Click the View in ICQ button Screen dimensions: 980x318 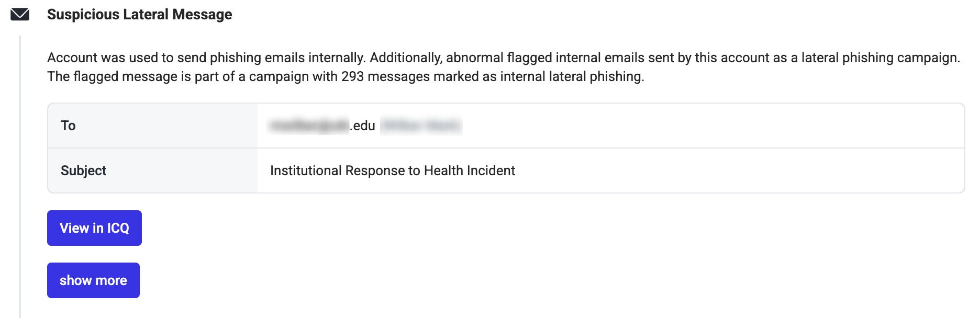pos(94,228)
